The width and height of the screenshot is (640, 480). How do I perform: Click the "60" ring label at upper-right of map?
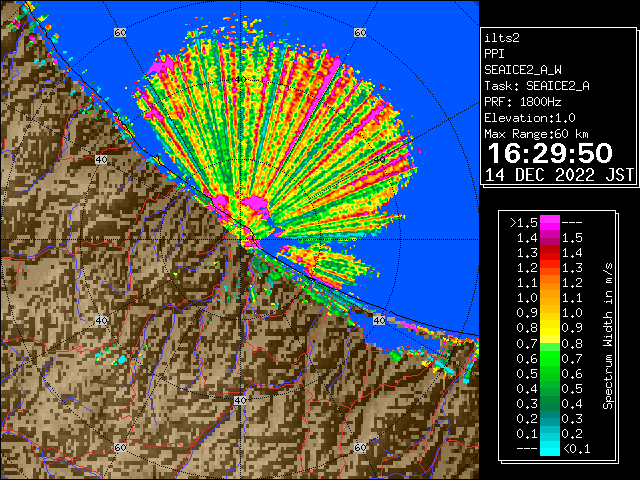coord(360,32)
